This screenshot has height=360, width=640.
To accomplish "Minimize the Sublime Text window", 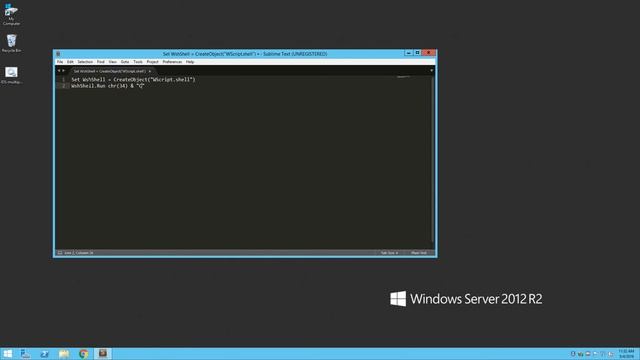I will coord(408,53).
